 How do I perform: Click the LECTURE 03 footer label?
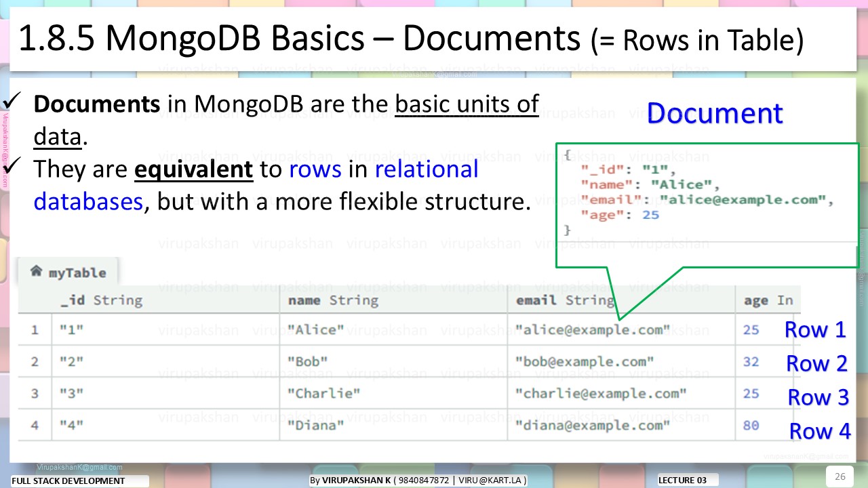(682, 481)
